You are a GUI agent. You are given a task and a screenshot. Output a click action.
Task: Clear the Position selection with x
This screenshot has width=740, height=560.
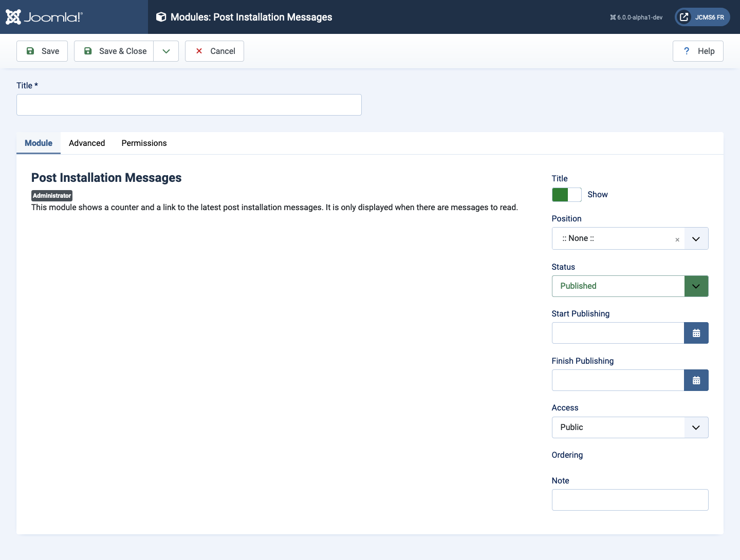click(x=677, y=239)
